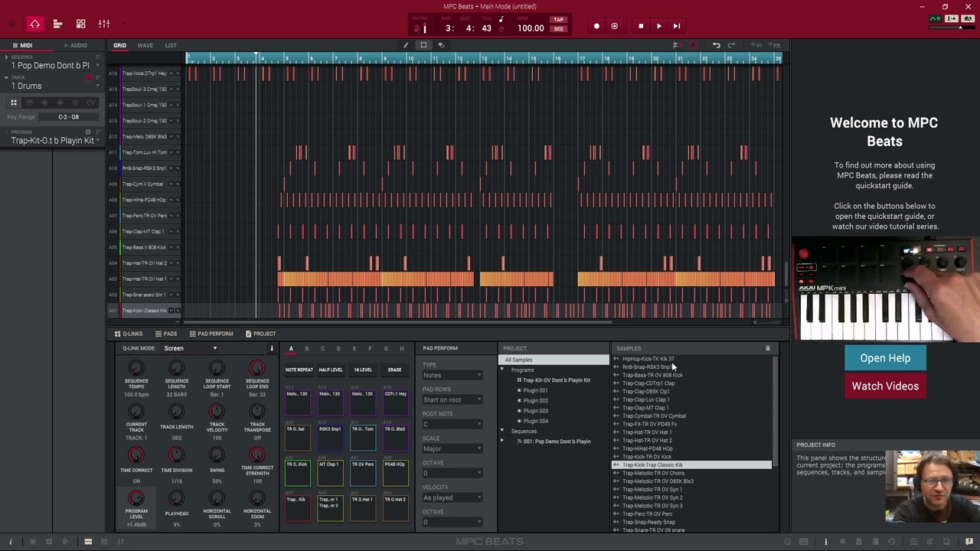Trigger pad A01 Trap.. Kik
This screenshot has width=980, height=551.
(x=298, y=507)
